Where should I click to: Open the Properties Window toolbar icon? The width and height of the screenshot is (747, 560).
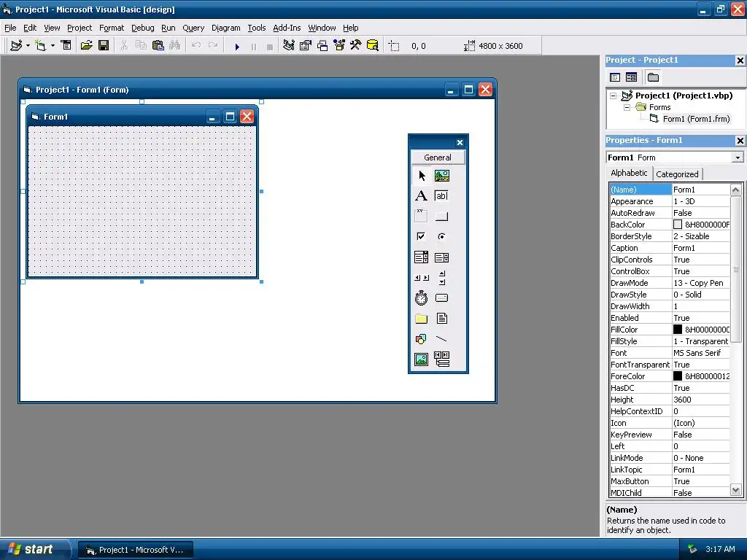coord(306,46)
